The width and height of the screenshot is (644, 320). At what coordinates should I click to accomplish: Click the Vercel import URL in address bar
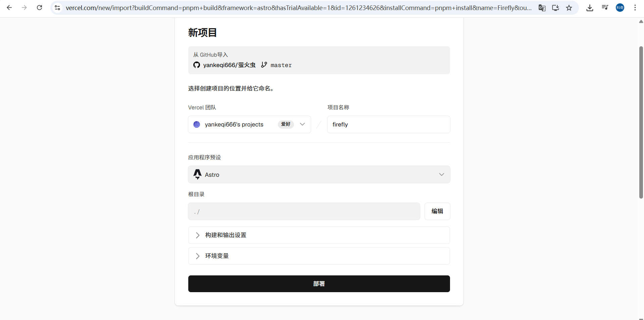point(298,8)
